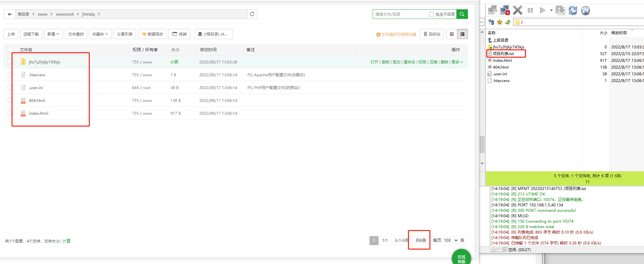Click the 重命名 link for the folder row
The image size is (644, 264).
tap(410, 62)
